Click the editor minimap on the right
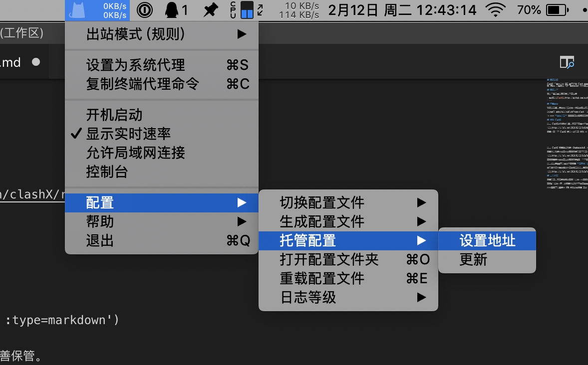The image size is (588, 365). [567, 135]
